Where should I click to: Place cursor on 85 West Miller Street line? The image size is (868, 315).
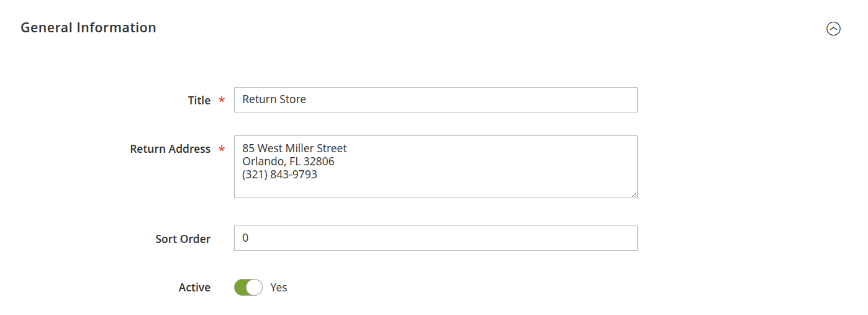pyautogui.click(x=294, y=148)
